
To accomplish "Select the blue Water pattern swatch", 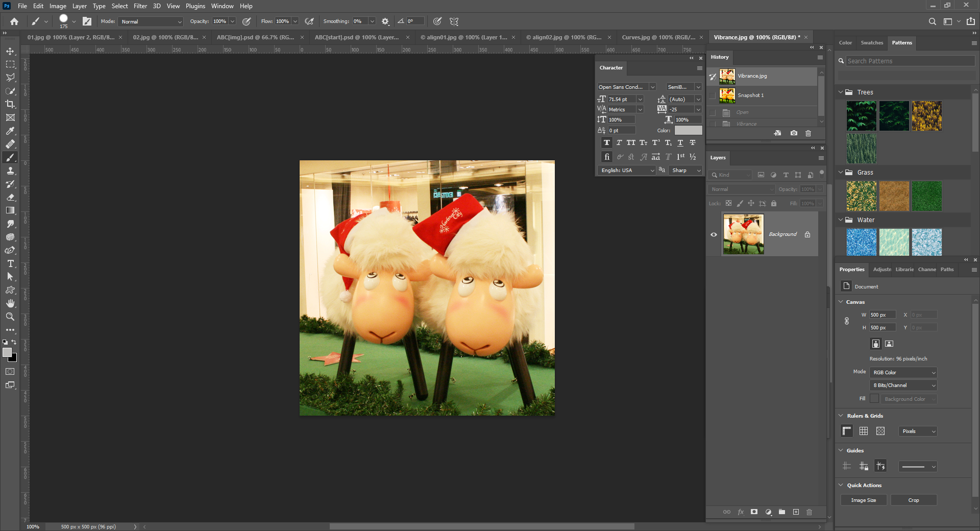I will coord(861,242).
